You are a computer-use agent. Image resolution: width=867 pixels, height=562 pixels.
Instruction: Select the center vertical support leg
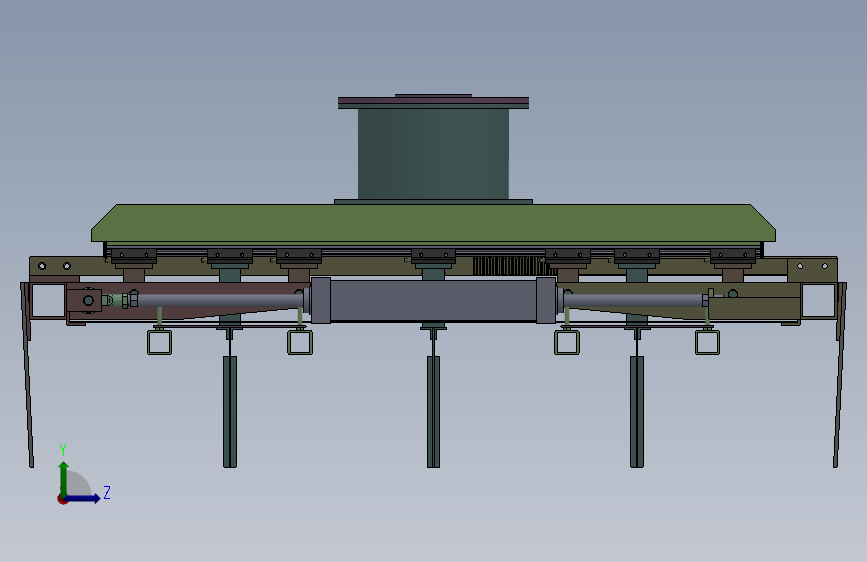coord(434,412)
